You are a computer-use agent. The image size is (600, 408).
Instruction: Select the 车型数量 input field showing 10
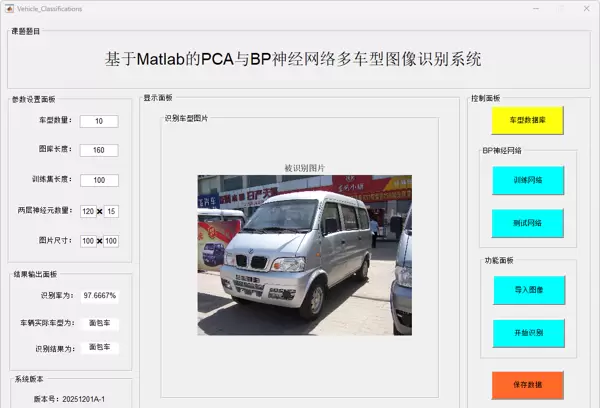99,121
